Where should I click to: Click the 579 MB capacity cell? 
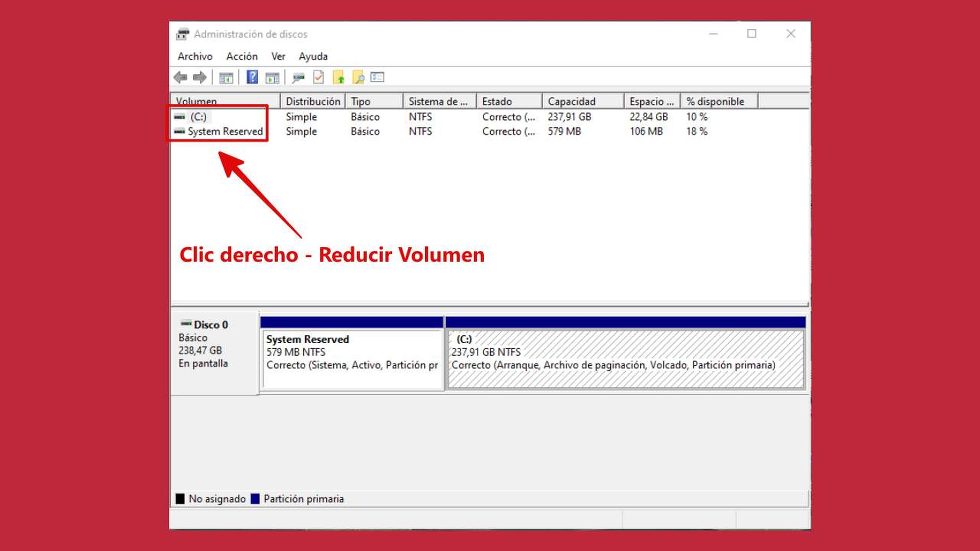click(x=564, y=132)
